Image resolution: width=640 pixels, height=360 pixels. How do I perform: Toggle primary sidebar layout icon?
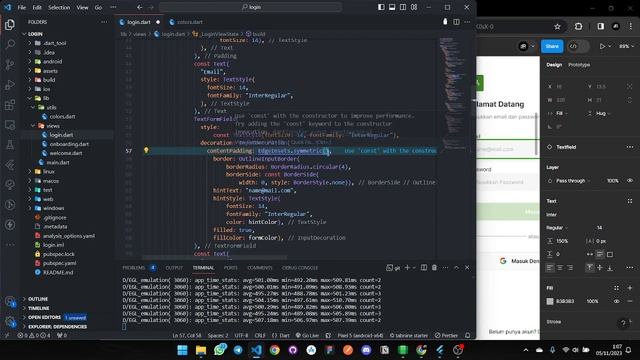tap(381, 7)
